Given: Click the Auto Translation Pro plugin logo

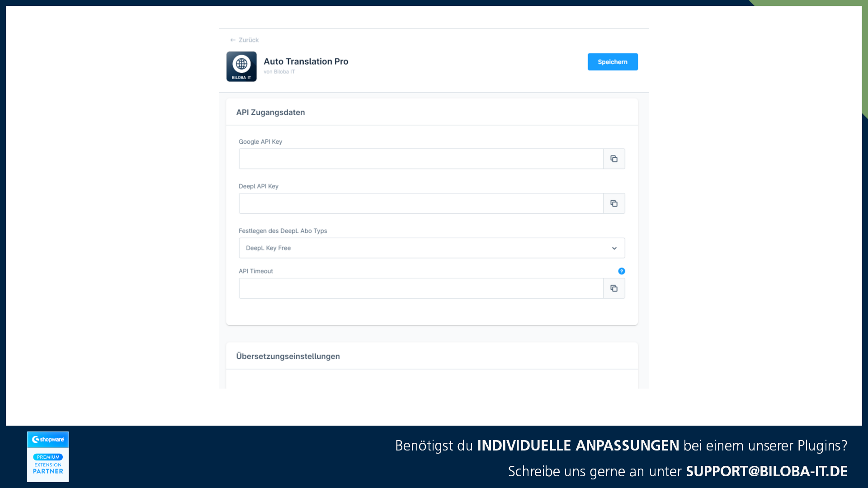Looking at the screenshot, I should [241, 66].
